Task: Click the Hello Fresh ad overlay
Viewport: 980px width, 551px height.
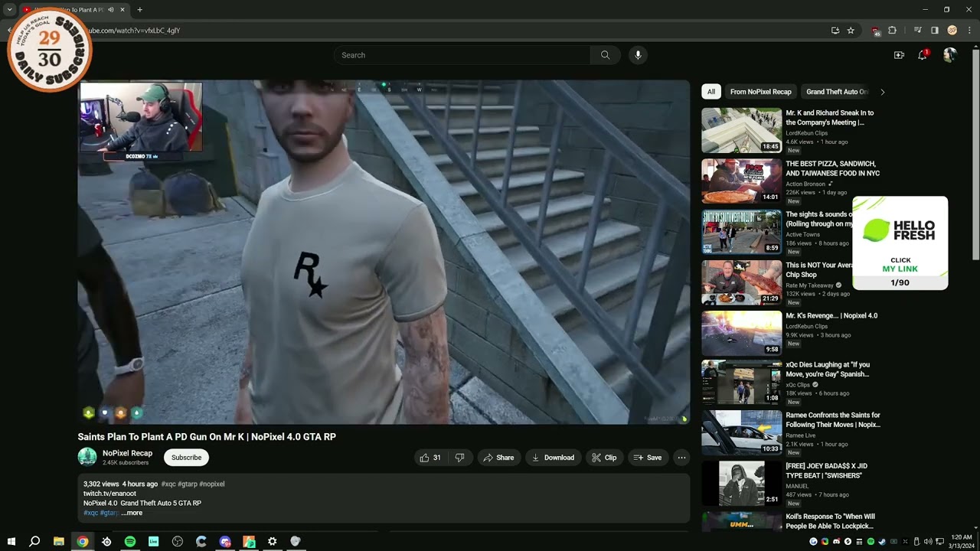Action: coord(900,243)
